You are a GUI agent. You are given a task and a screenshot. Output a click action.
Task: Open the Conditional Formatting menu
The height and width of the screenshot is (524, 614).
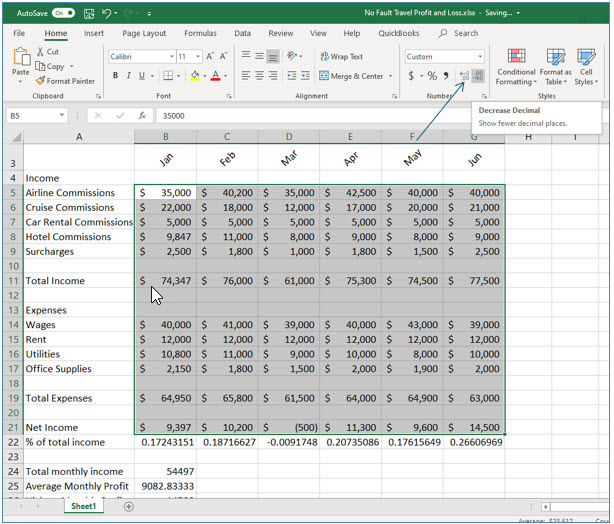click(x=516, y=67)
